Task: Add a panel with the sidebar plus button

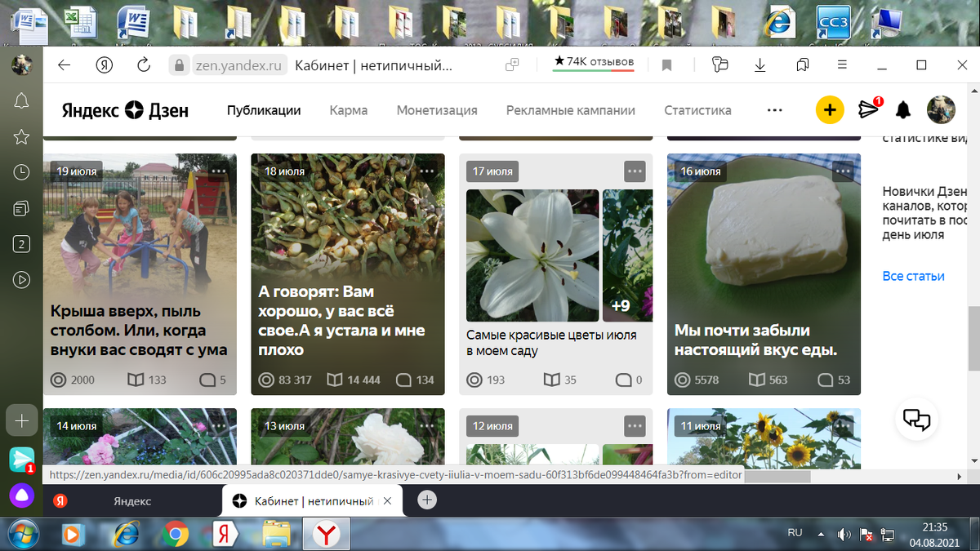Action: point(22,420)
